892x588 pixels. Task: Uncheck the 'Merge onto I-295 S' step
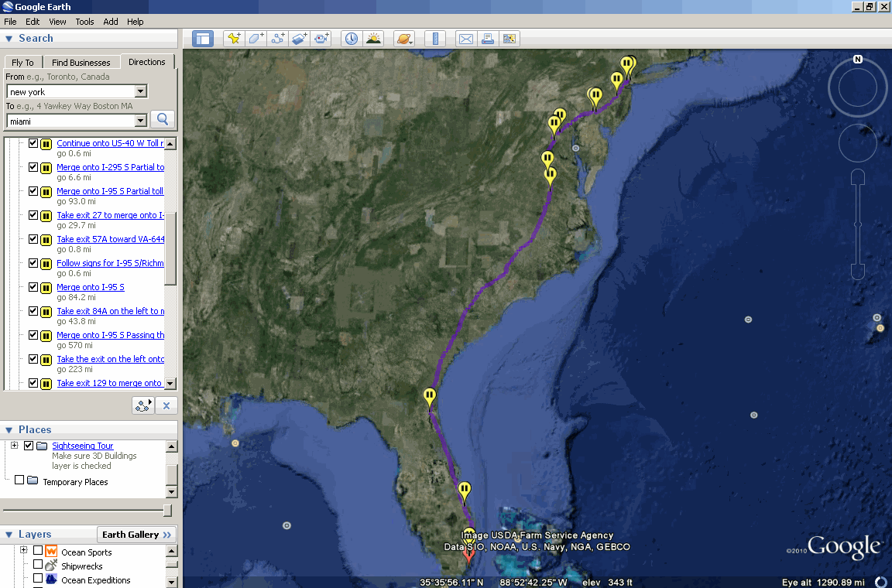[x=33, y=167]
